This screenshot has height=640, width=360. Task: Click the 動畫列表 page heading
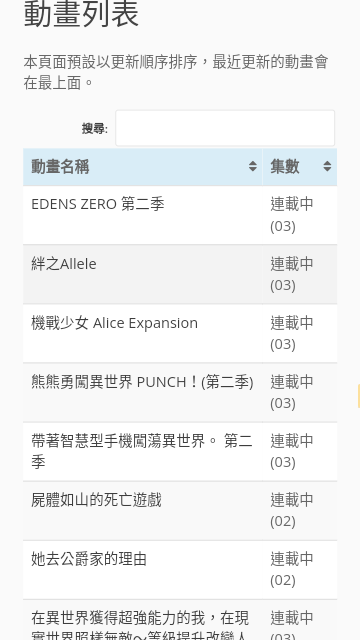(81, 14)
